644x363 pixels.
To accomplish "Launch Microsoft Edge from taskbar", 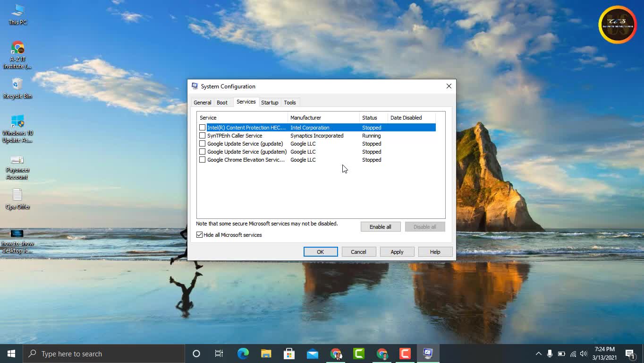I will tap(243, 354).
